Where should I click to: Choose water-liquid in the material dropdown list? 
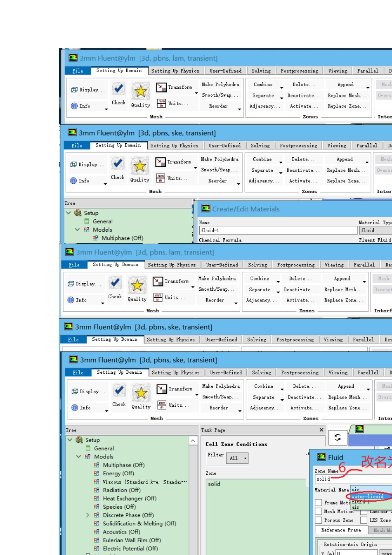pos(368,496)
